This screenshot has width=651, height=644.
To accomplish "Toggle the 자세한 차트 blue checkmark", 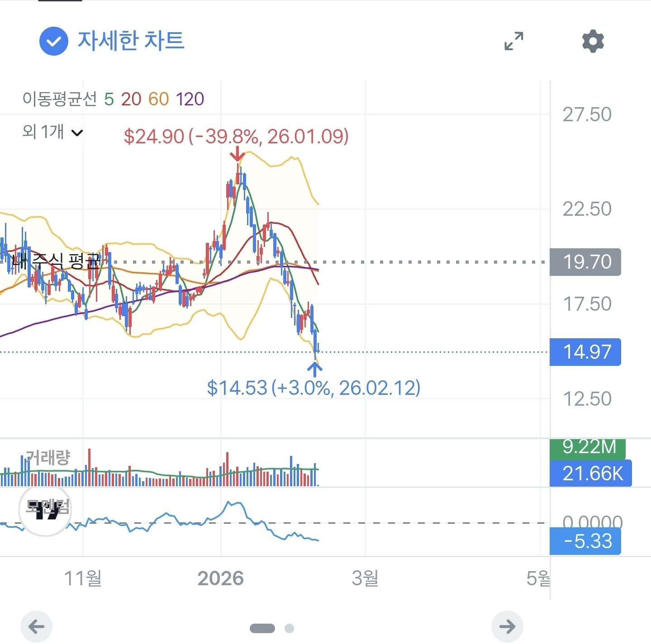I will pyautogui.click(x=54, y=41).
